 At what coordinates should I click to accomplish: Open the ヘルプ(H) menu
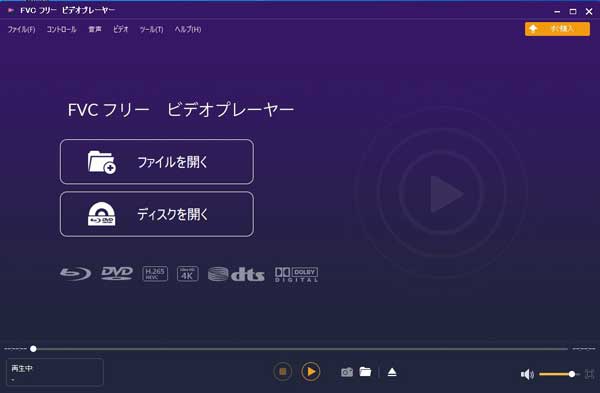188,29
